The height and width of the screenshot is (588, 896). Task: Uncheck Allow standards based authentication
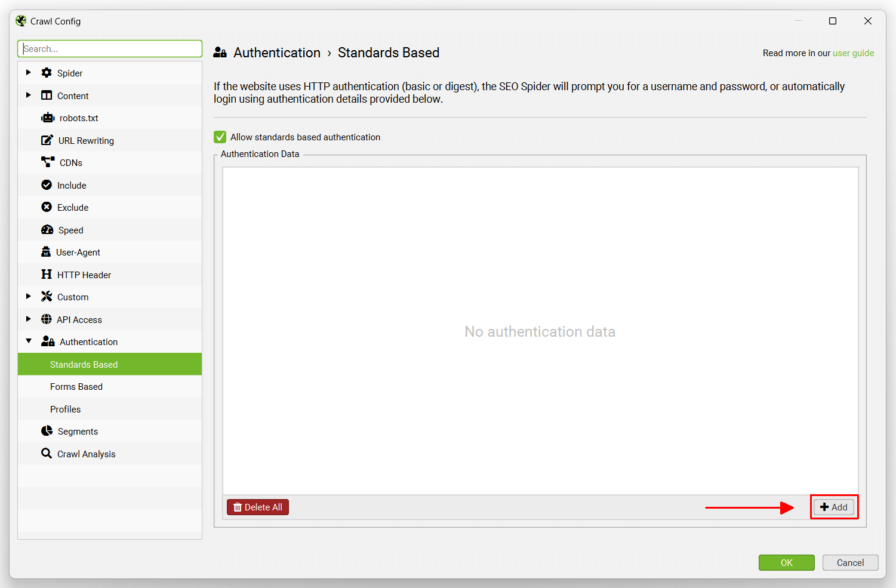(x=220, y=137)
